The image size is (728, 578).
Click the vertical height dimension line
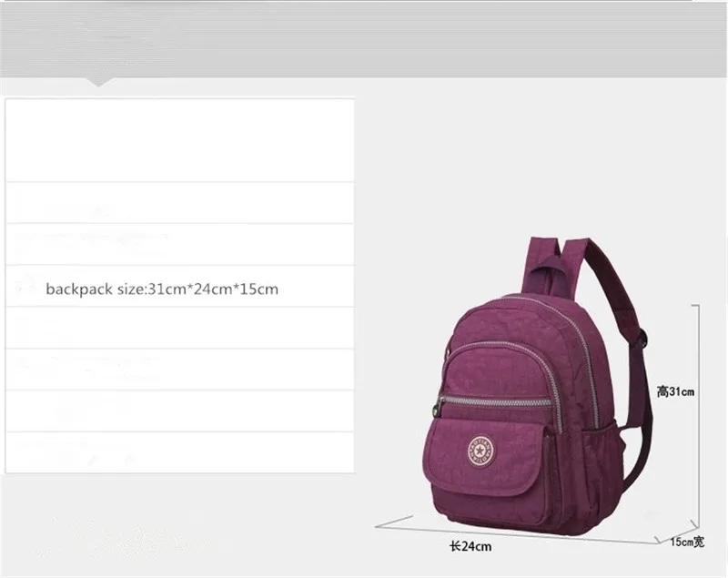697,413
